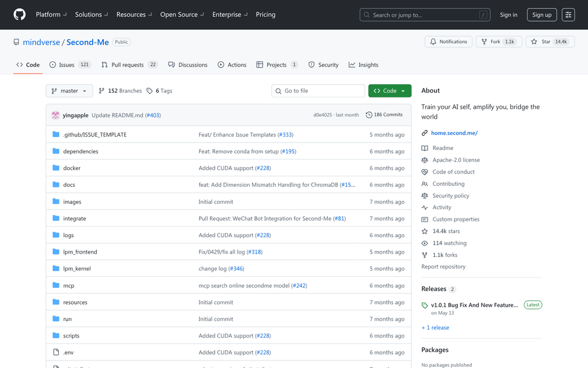The image size is (588, 368).
Task: Expand the green Code dropdown button
Action: click(x=390, y=91)
